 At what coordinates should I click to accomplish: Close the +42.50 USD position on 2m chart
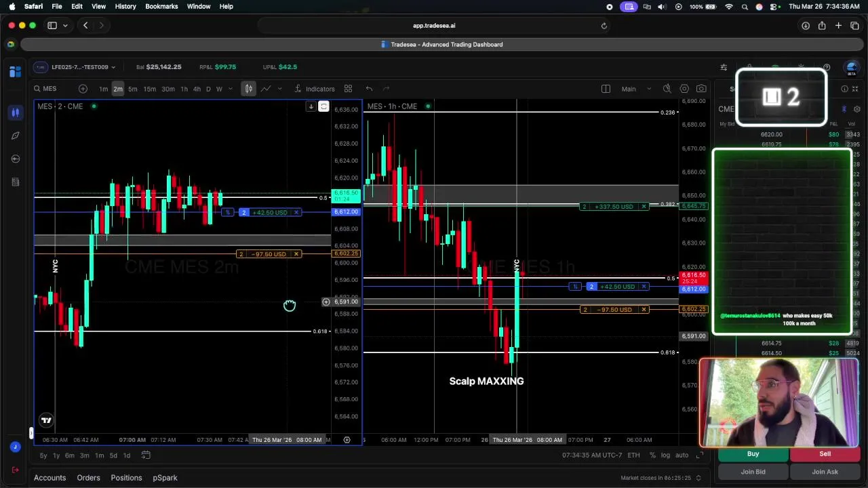click(x=296, y=213)
